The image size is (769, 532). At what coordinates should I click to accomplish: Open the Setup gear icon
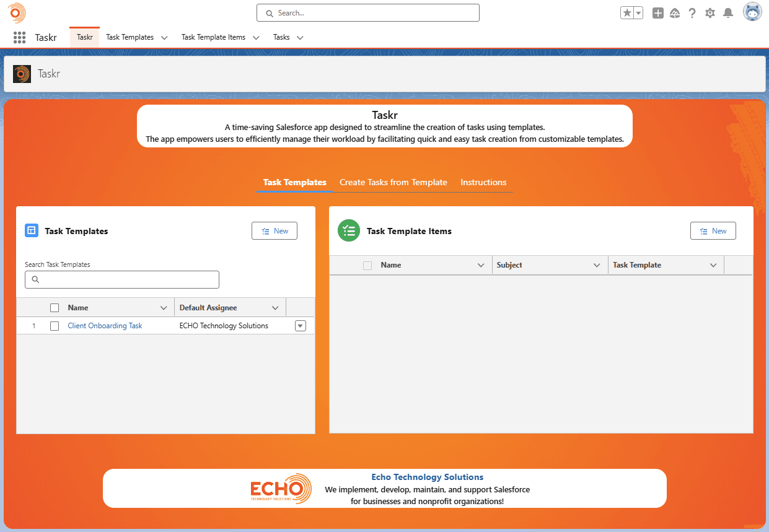click(x=710, y=13)
